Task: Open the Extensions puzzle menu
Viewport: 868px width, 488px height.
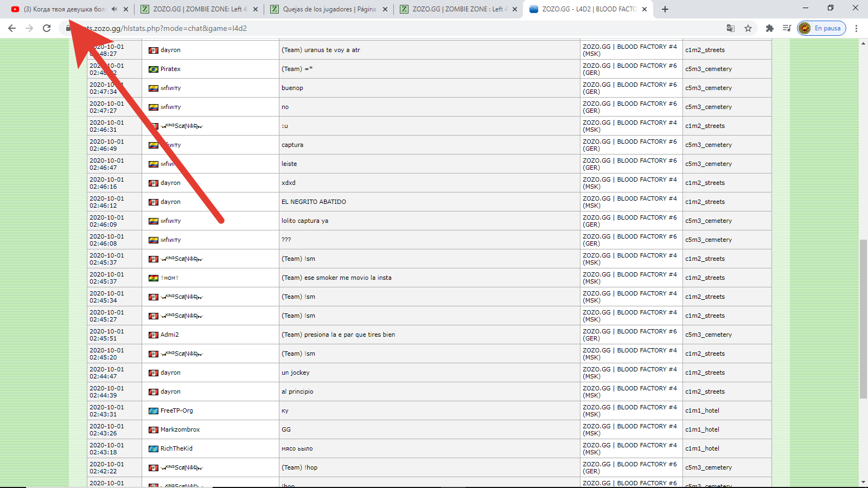Action: [769, 28]
